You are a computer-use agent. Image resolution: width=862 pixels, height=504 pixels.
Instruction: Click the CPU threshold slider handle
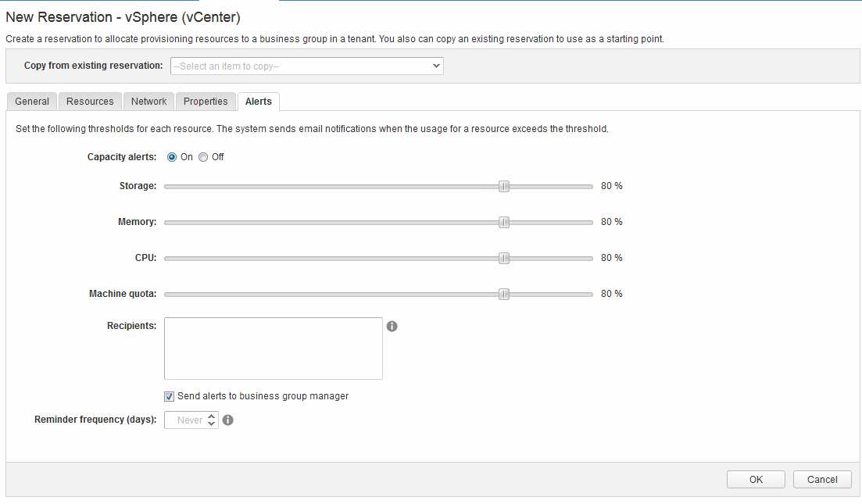504,258
